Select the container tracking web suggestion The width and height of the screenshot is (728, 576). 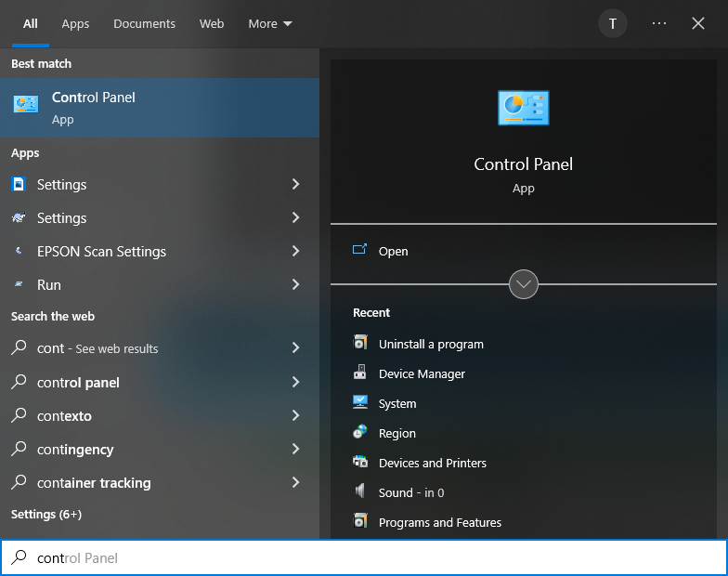pos(160,483)
